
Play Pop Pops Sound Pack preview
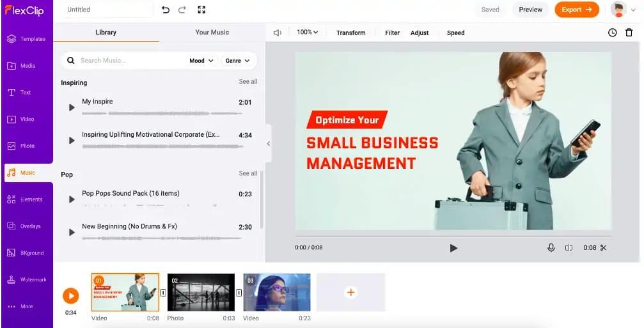(72, 199)
